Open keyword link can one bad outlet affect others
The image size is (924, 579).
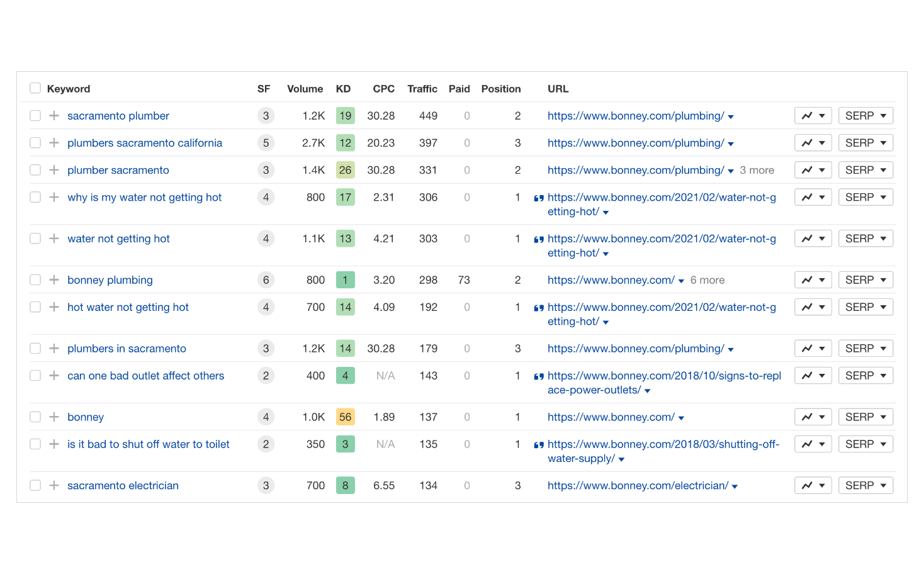coord(146,376)
